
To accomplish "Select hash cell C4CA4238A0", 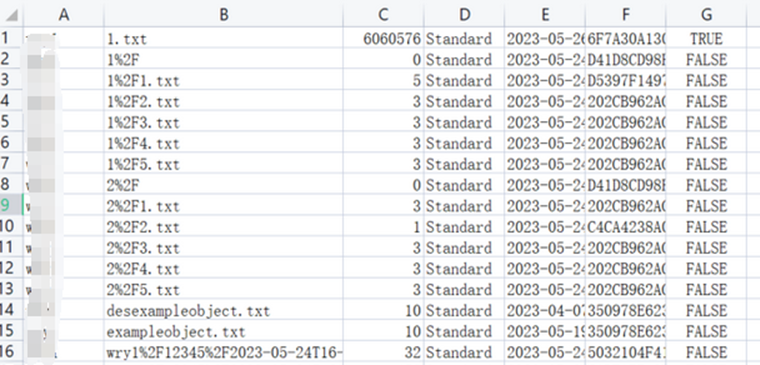I will coord(626,227).
